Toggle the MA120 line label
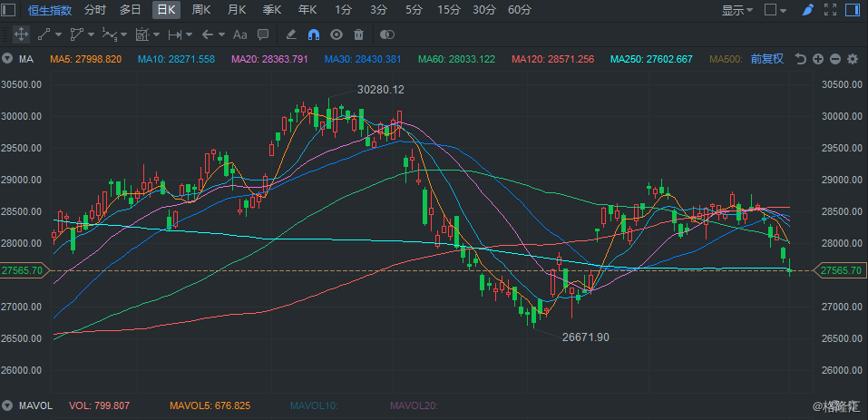Screen dimensions: 868x420 (553, 59)
